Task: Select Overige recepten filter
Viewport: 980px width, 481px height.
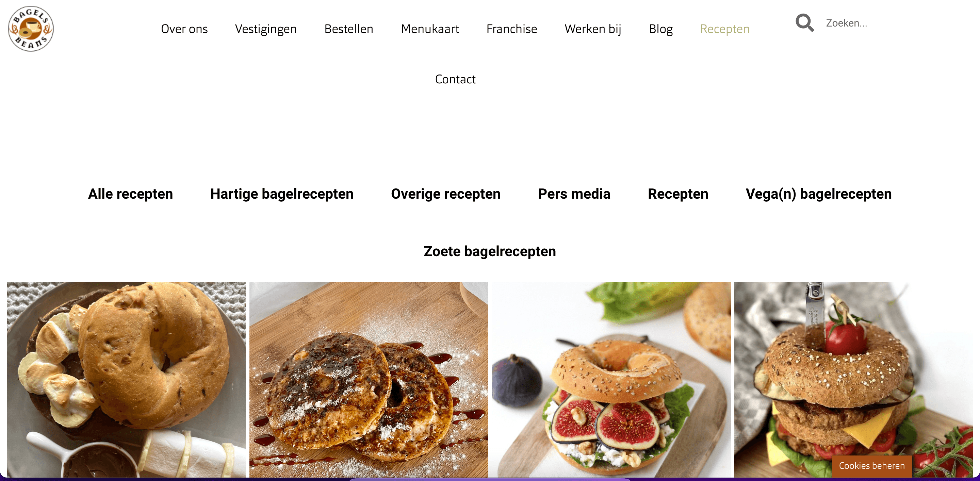Action: coord(445,194)
